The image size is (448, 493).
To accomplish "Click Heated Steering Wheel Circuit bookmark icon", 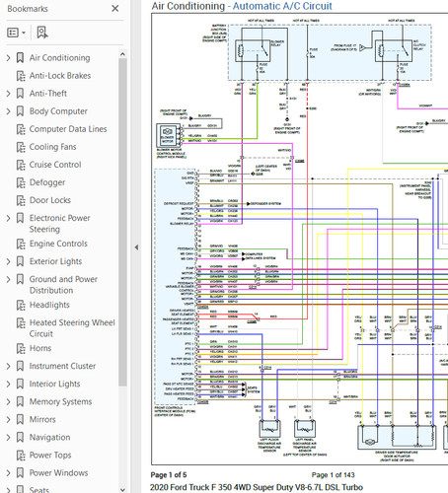I will pyautogui.click(x=21, y=323).
